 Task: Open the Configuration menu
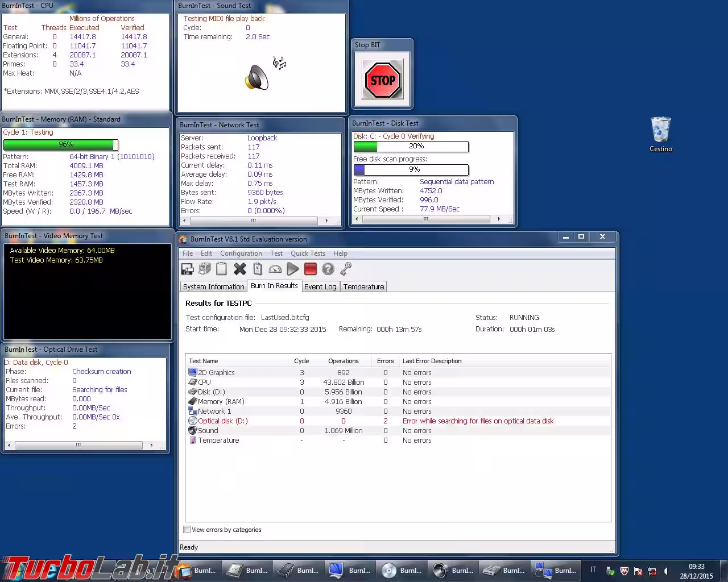coord(241,253)
